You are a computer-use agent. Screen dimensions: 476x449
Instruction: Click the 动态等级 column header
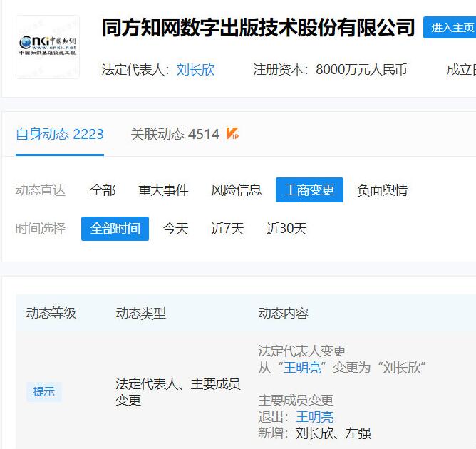51,313
